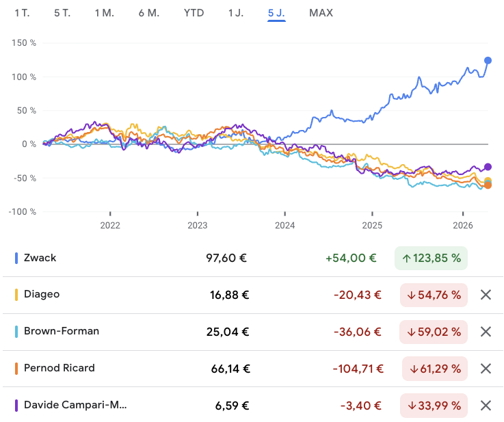The image size is (504, 422).
Task: Click the 100 % axis label
Action: [24, 77]
